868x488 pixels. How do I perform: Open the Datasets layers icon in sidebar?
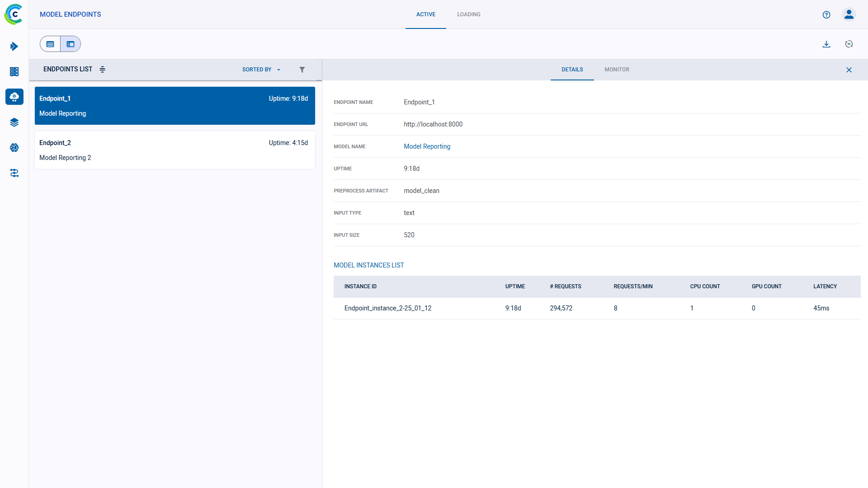click(14, 122)
